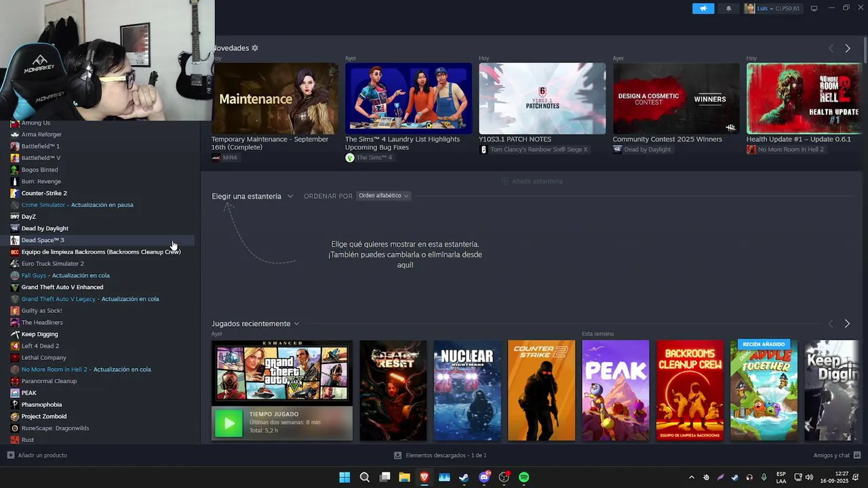Open Elementos descargados downloads status
868x488 pixels.
(x=441, y=455)
